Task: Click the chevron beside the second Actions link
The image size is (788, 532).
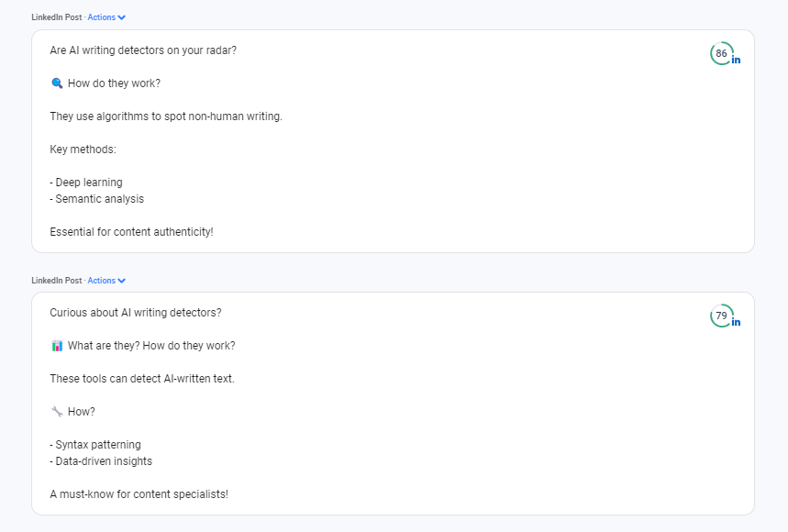Action: tap(122, 281)
